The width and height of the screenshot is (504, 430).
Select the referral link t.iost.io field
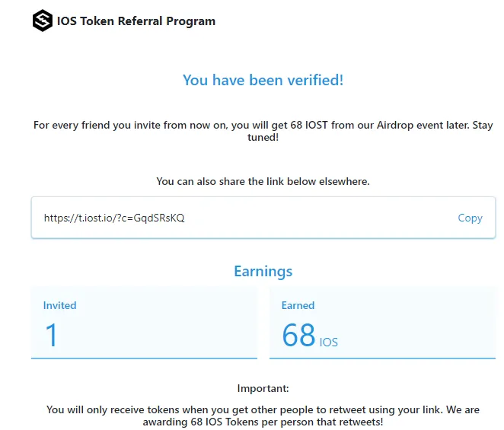(263, 218)
